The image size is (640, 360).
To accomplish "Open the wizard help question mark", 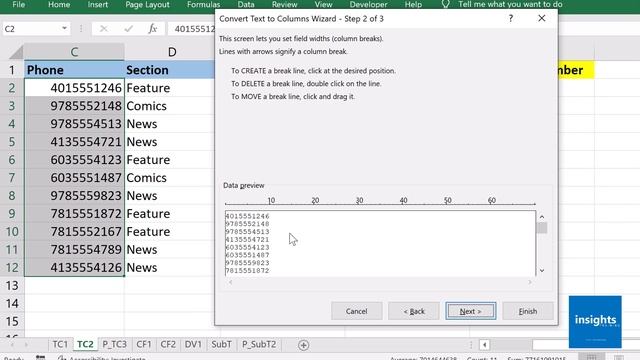I will (511, 18).
